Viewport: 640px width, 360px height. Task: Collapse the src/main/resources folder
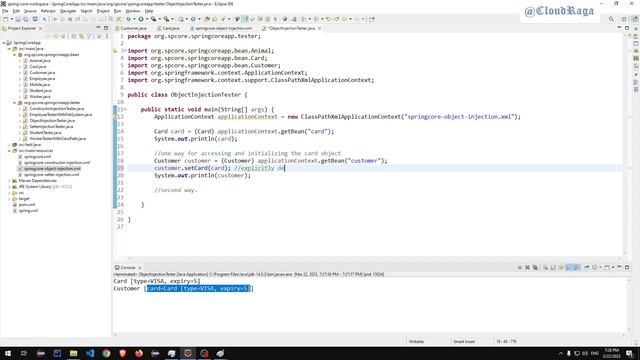click(9, 151)
